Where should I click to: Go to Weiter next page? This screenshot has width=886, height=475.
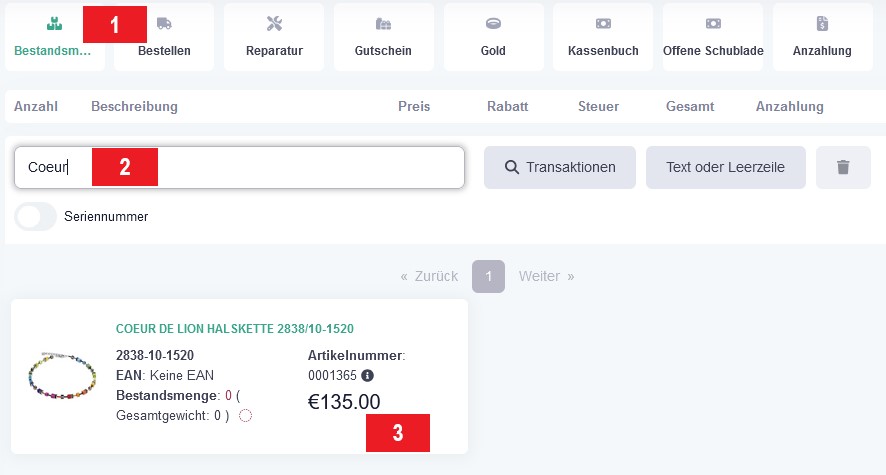point(546,276)
